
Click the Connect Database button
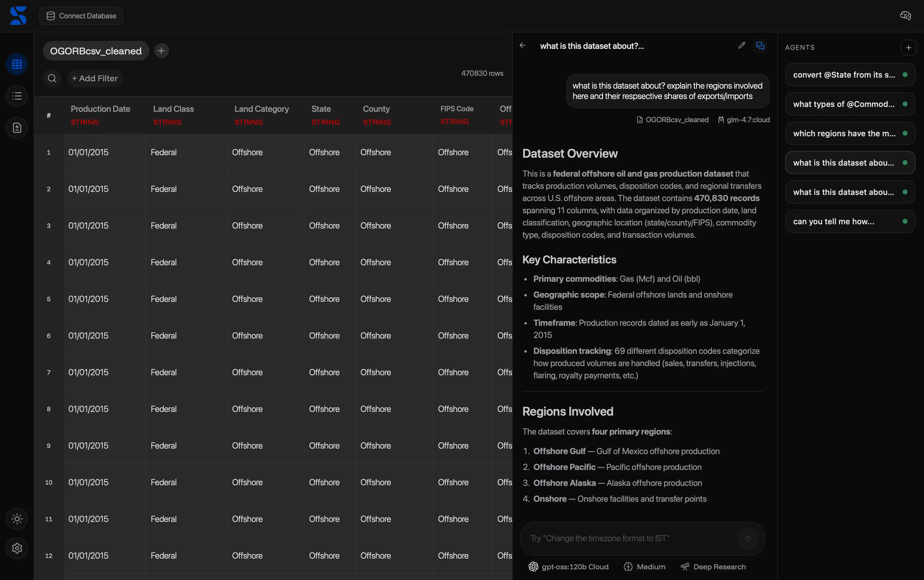[x=81, y=16]
